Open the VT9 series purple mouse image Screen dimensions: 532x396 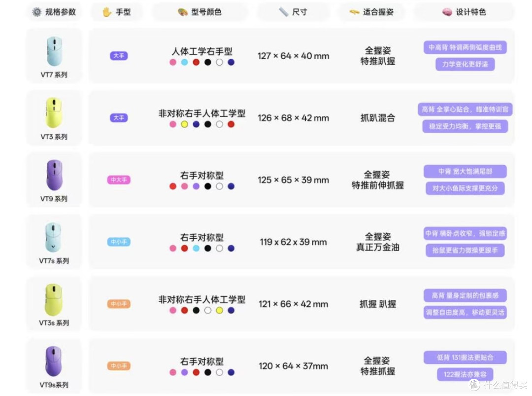(x=54, y=175)
